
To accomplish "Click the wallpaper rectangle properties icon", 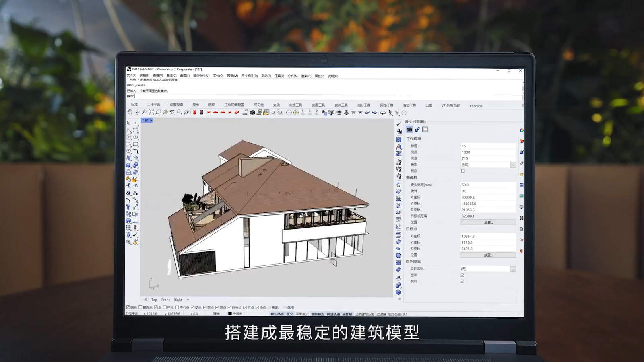I will pos(425,130).
